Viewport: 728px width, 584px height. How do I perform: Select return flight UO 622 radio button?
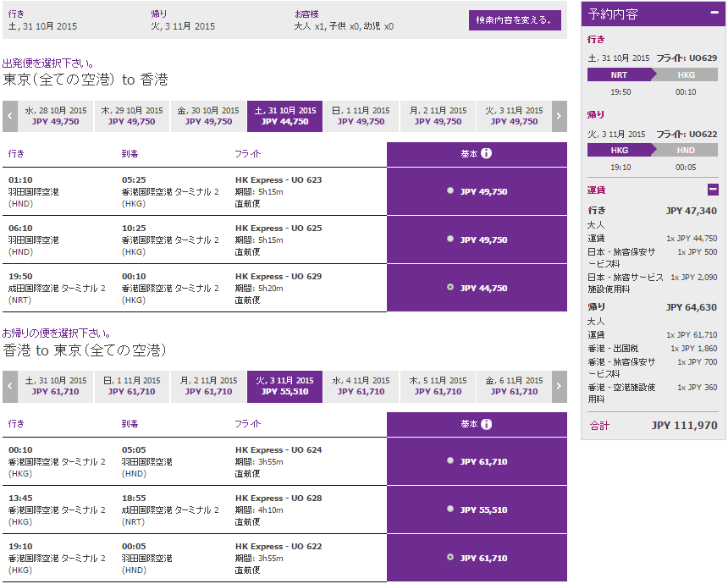(x=450, y=558)
